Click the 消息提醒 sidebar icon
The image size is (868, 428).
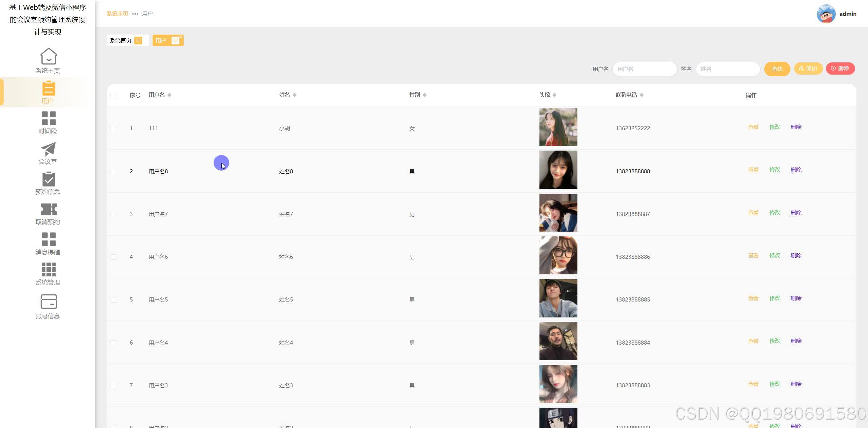pos(48,239)
